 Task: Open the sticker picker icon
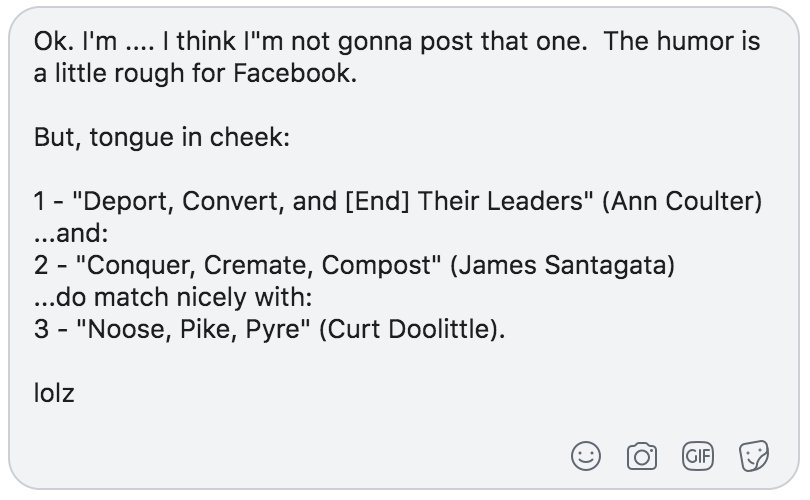tap(752, 456)
